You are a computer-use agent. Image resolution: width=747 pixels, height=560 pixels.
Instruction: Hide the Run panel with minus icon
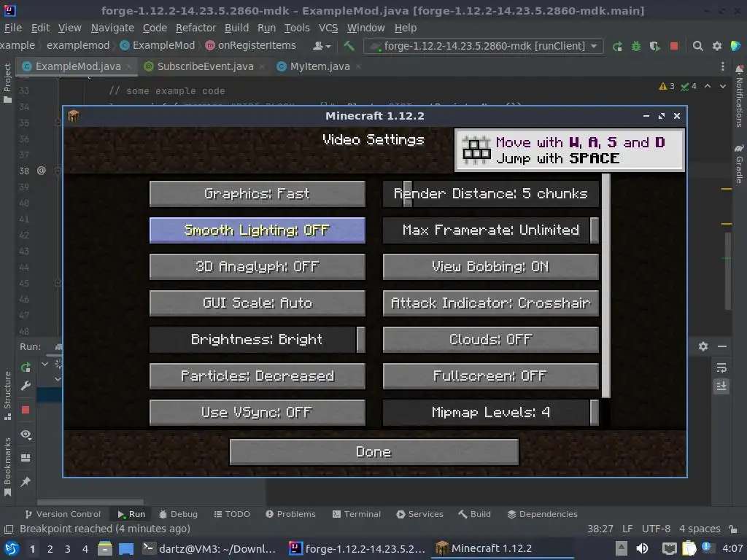722,346
